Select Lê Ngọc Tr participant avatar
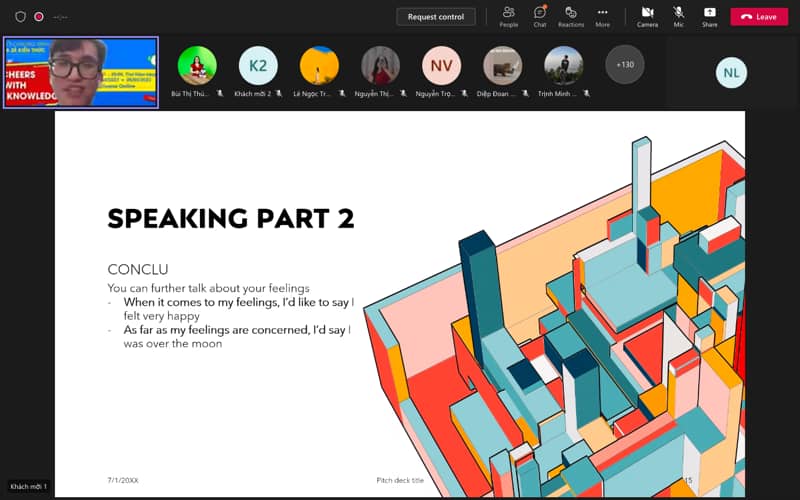The image size is (800, 500). point(319,66)
